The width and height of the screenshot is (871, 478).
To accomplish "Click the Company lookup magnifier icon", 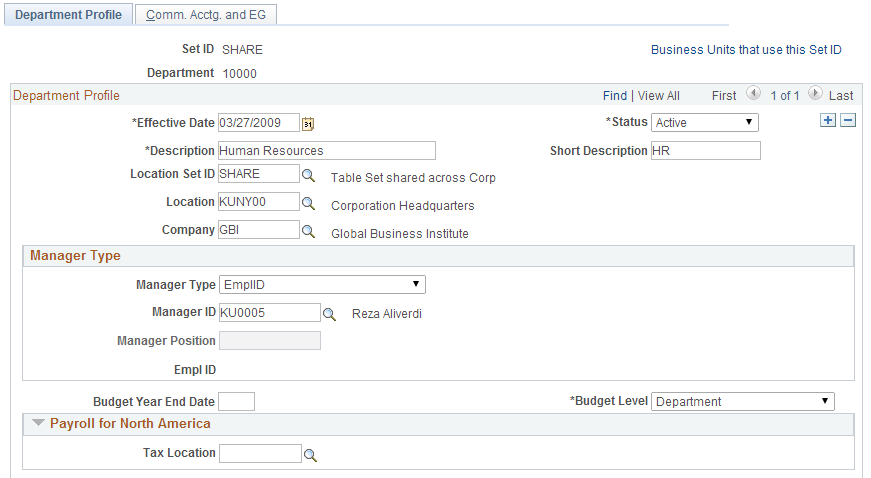I will [x=308, y=232].
